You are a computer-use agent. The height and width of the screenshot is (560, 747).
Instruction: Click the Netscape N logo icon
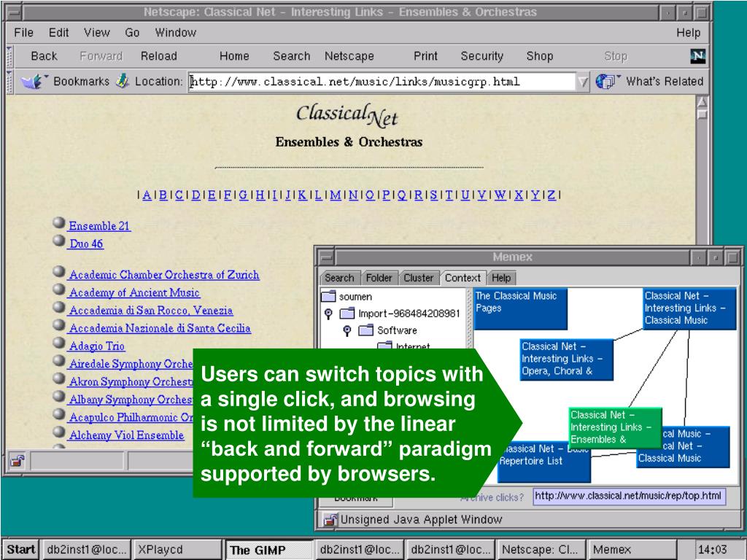[697, 56]
